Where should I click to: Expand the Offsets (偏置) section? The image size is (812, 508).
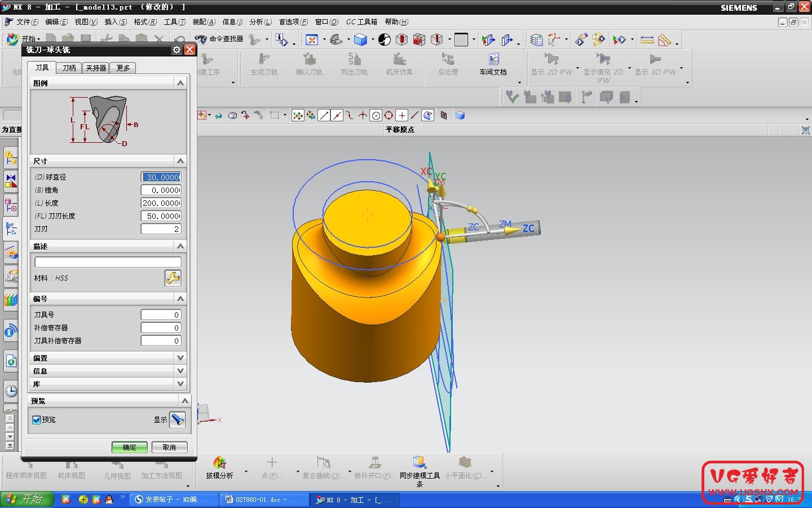180,358
